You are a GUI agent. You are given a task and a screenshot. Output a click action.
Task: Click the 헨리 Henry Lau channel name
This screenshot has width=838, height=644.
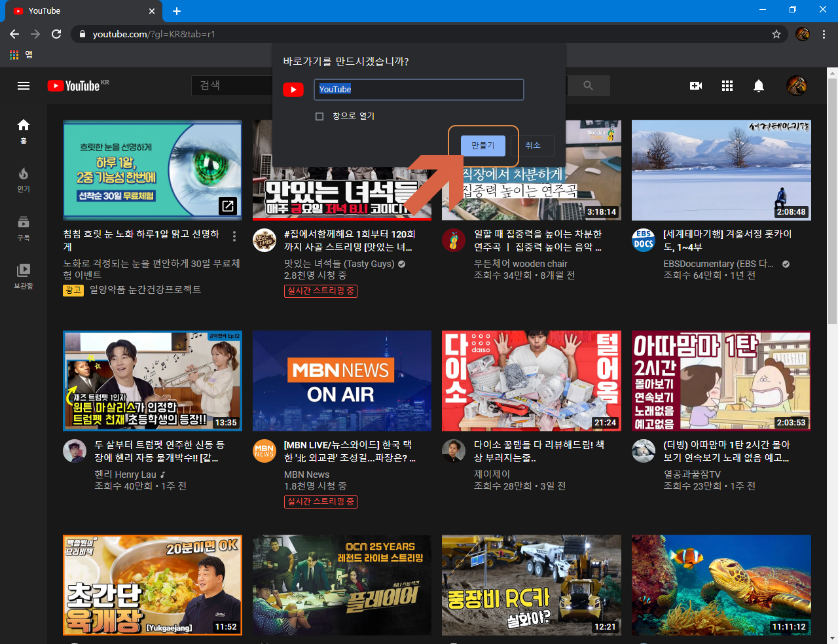(x=125, y=474)
